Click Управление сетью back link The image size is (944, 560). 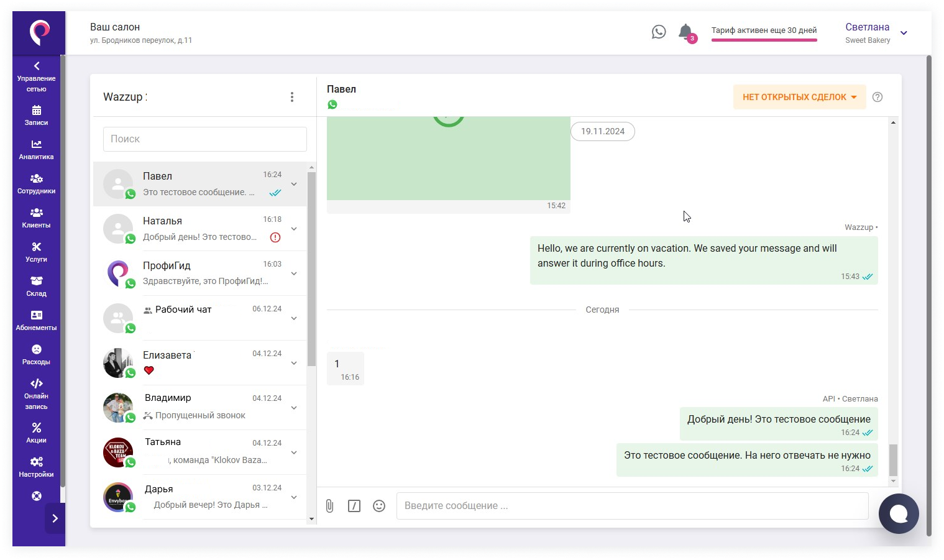point(36,76)
